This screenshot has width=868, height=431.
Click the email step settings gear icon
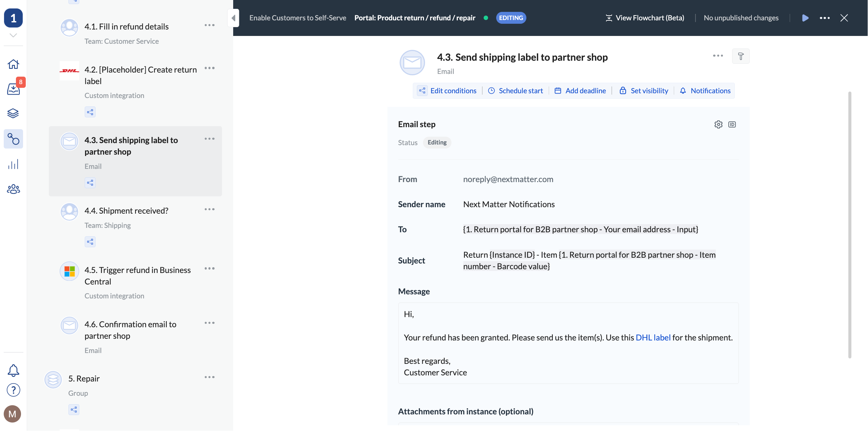tap(718, 124)
